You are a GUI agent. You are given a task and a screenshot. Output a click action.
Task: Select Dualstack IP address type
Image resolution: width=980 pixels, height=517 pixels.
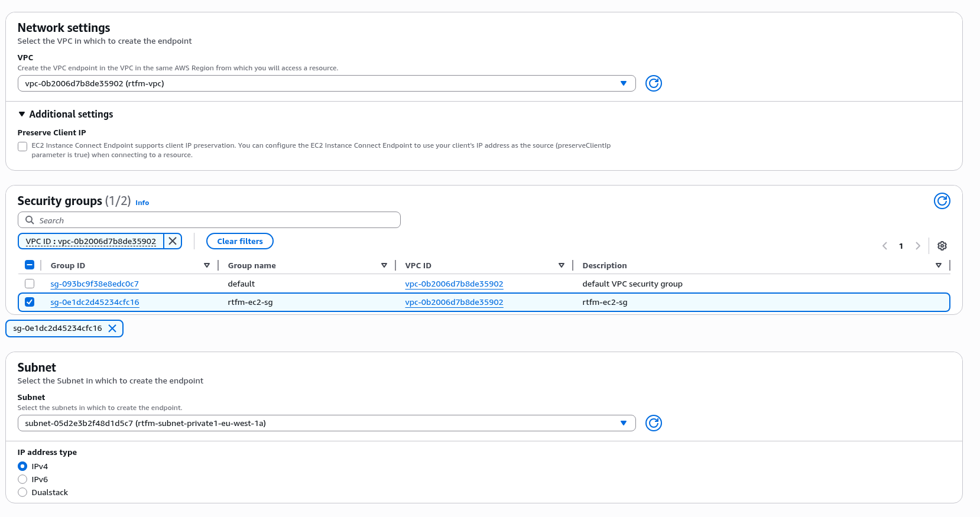pyautogui.click(x=22, y=492)
